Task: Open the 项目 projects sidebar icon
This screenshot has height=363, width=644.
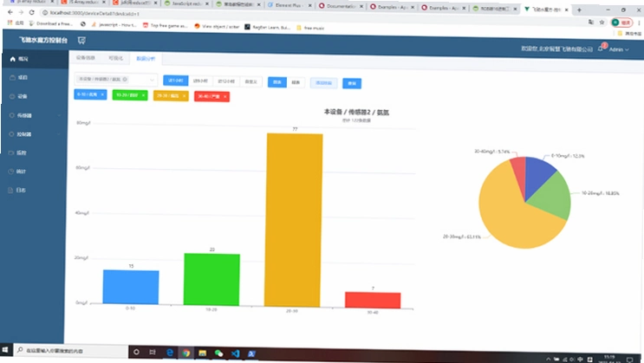Action: coord(12,77)
